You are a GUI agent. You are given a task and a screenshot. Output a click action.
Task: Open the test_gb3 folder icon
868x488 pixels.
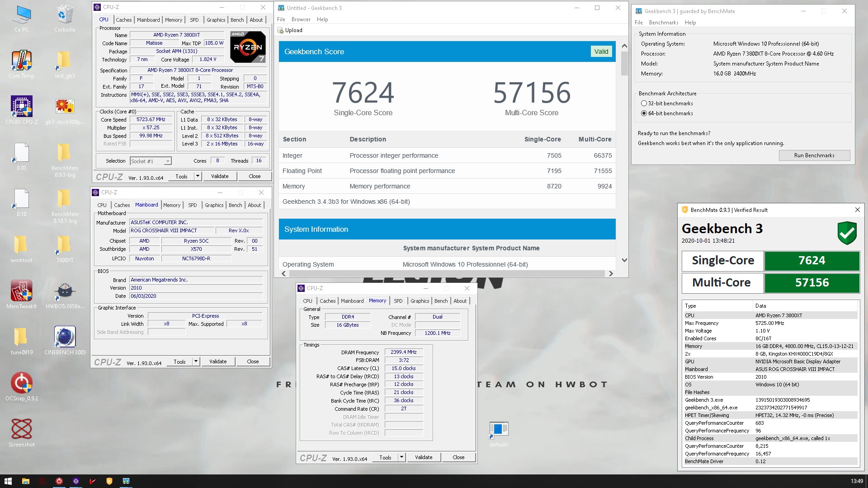[x=65, y=65]
